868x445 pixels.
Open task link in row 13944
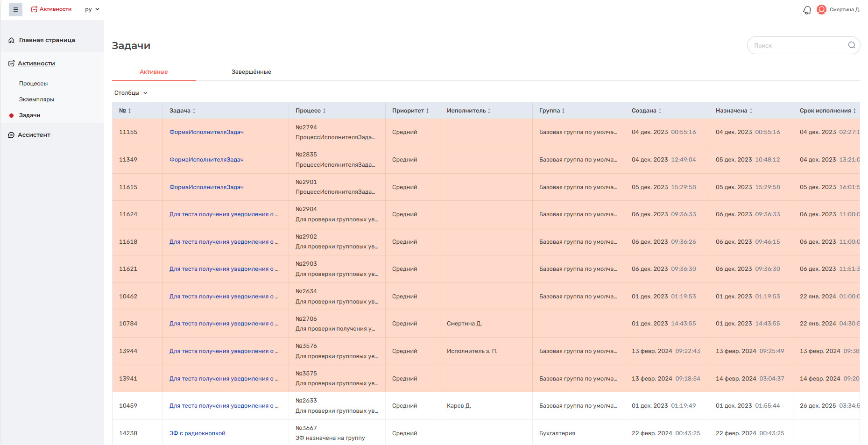[x=224, y=351]
